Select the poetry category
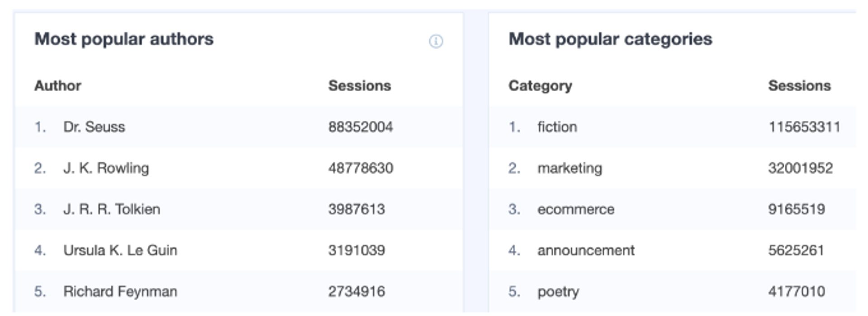Screen dimensions: 868x316 click(x=558, y=291)
